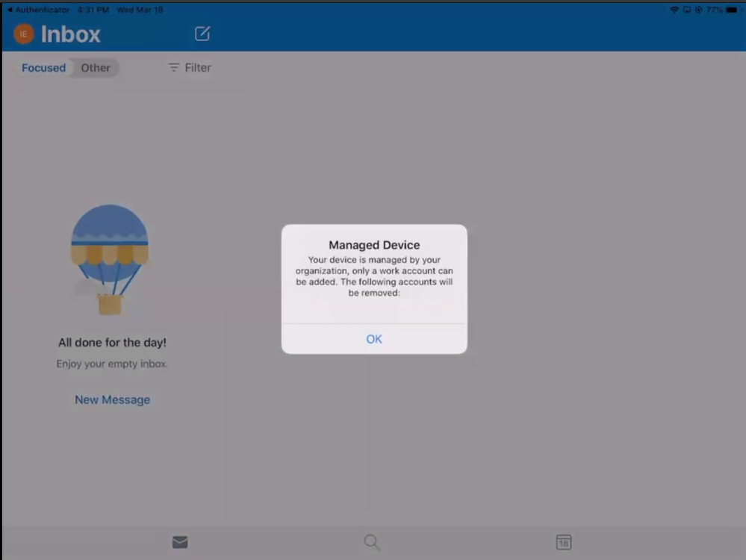Click the 4:31 PM clock text
The width and height of the screenshot is (746, 560).
(x=93, y=10)
